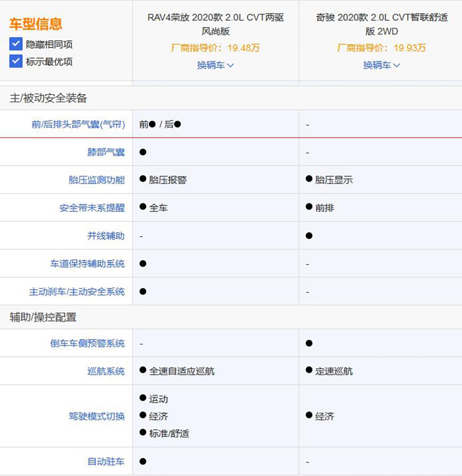
Task: Open the 并线辅助 link
Action: [106, 236]
